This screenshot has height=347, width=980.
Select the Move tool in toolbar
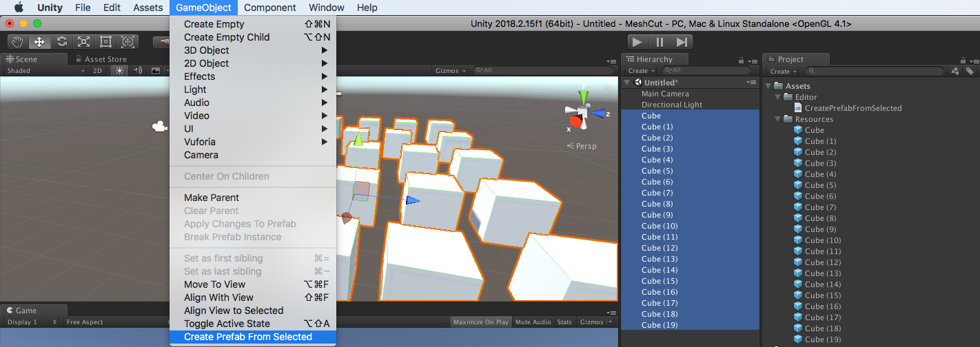39,42
